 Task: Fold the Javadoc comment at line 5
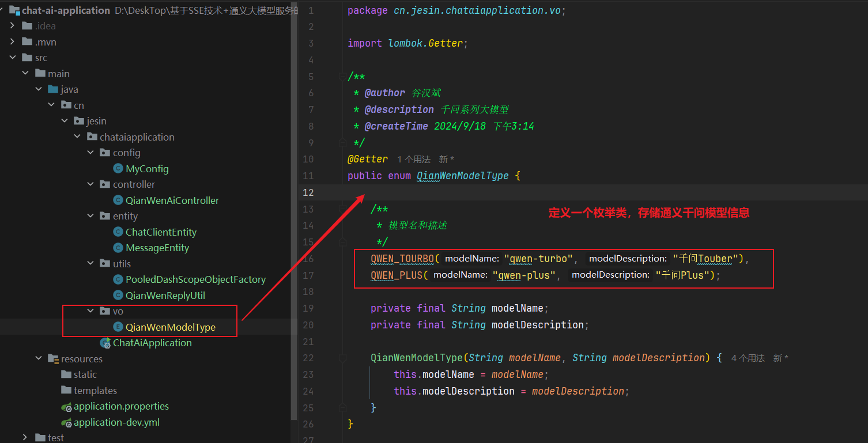pos(342,77)
